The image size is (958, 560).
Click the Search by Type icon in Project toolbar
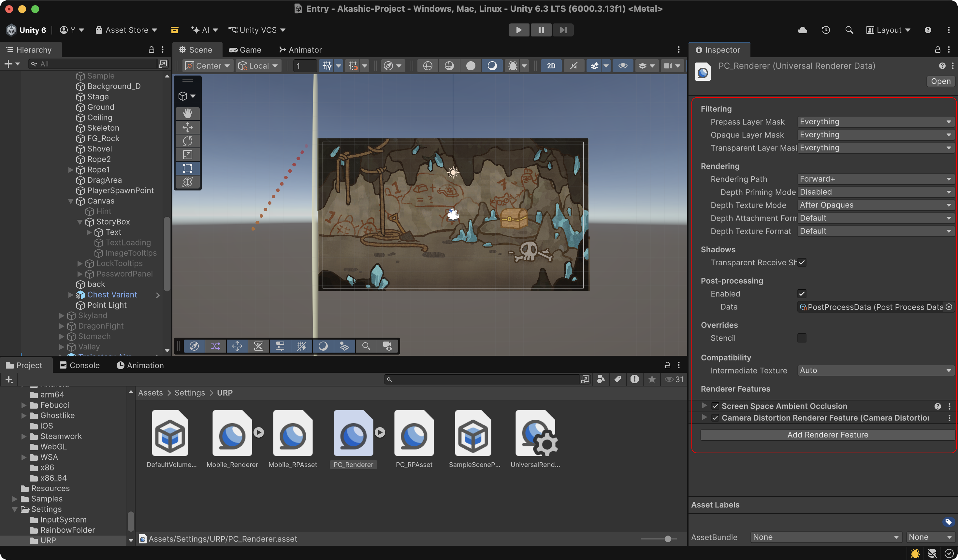coord(601,379)
